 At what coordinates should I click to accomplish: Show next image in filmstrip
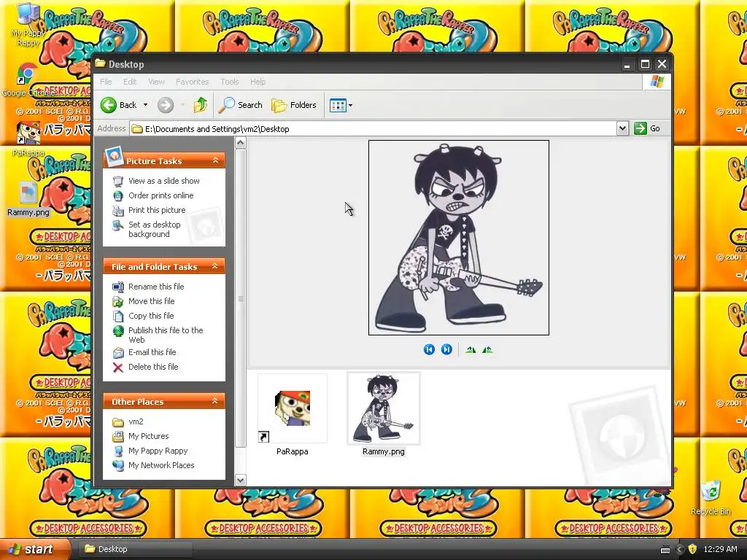click(x=446, y=349)
